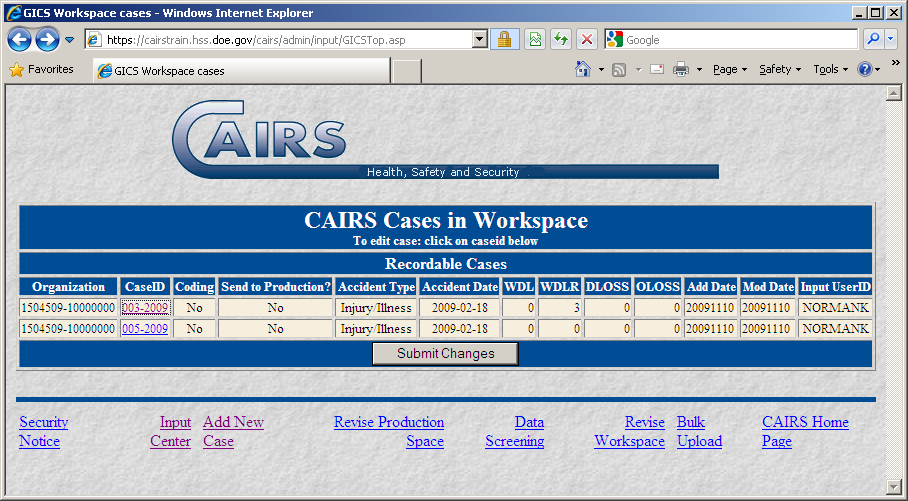Click the Print icon
The height and width of the screenshot is (501, 908).
click(681, 70)
